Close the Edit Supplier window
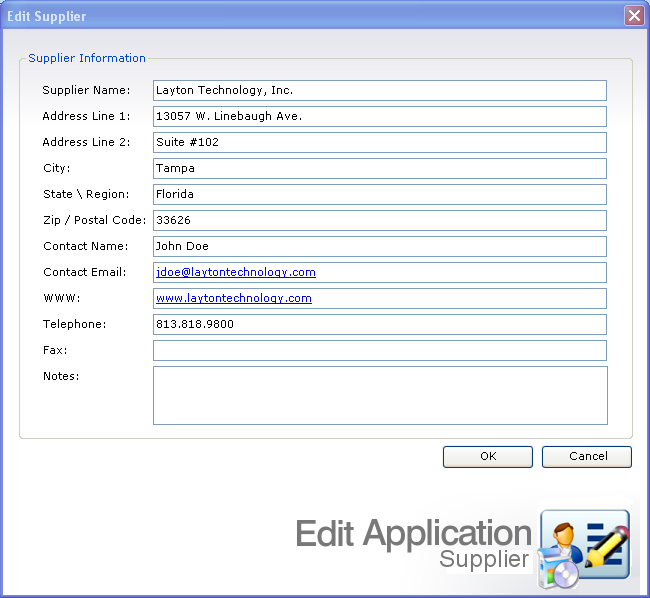The height and width of the screenshot is (598, 650). point(634,16)
